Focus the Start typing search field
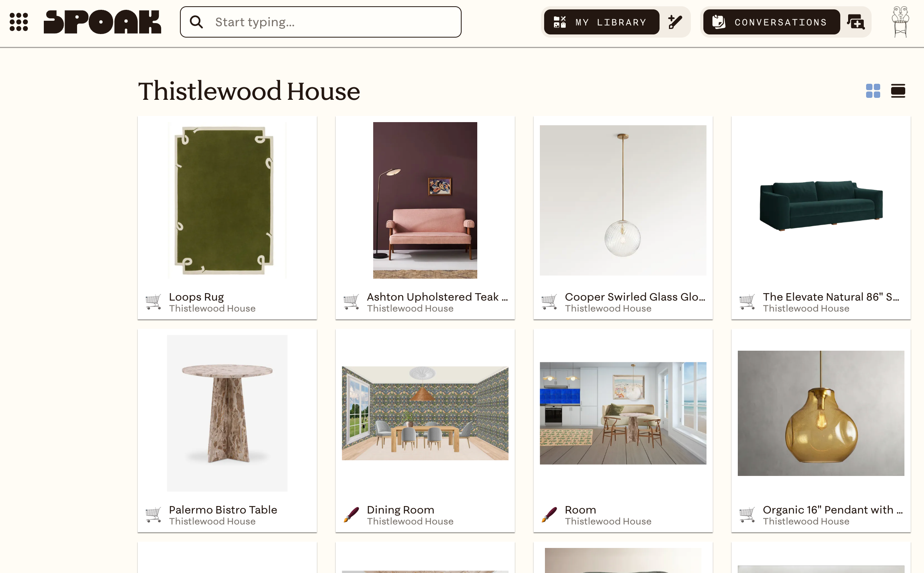This screenshot has width=924, height=573. (x=321, y=22)
